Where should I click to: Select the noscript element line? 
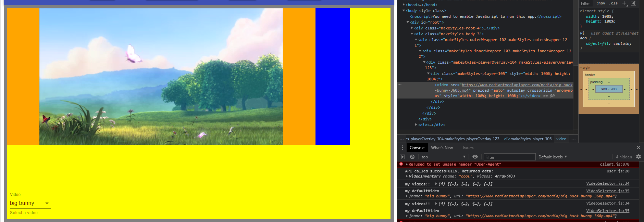click(x=485, y=16)
